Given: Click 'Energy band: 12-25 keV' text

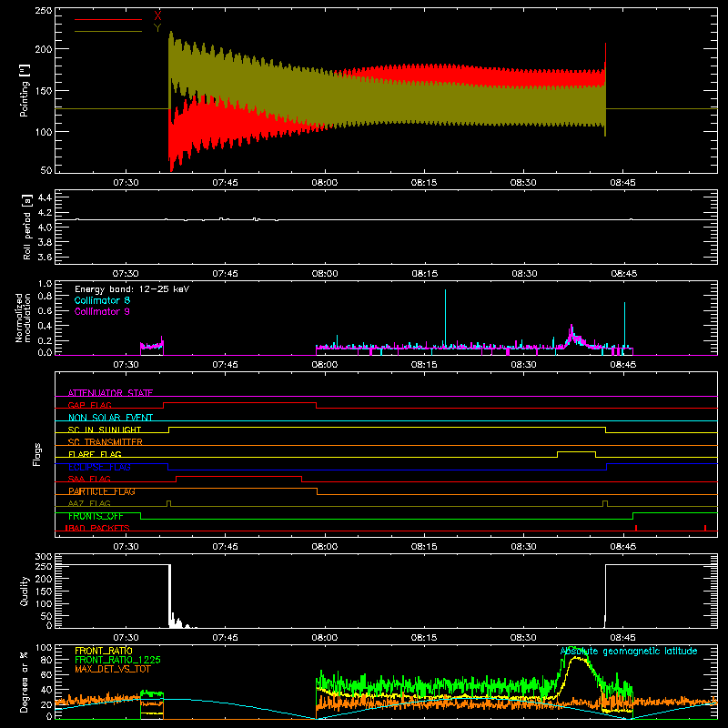Looking at the screenshot, I should (x=132, y=289).
